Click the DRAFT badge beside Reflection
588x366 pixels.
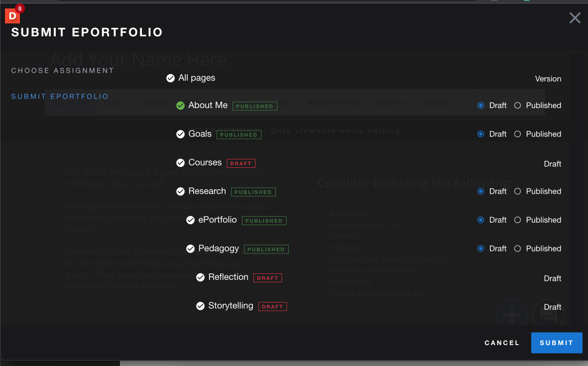coord(267,278)
